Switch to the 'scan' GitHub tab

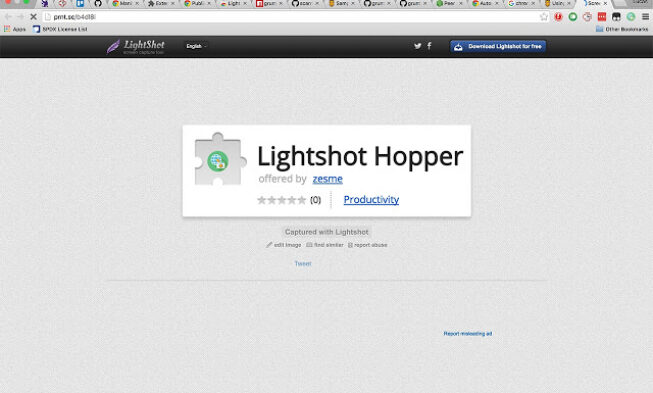[305, 3]
